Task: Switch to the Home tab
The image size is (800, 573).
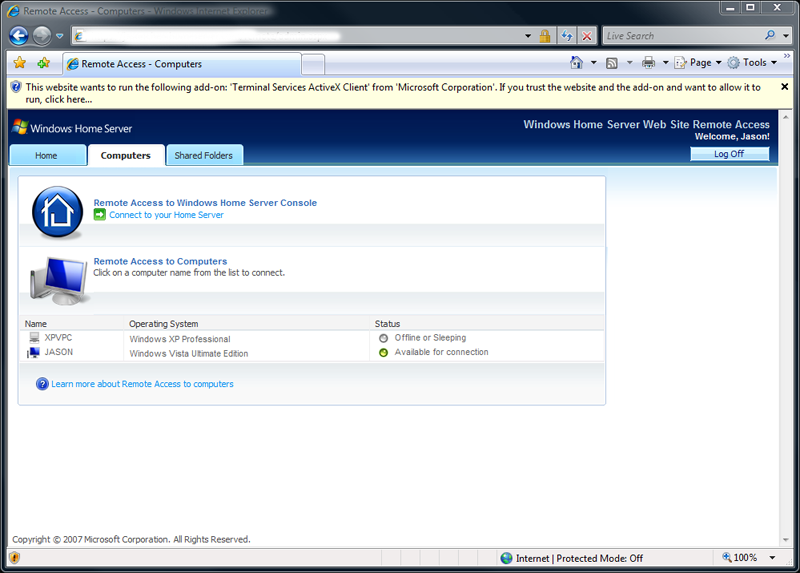Action: click(48, 155)
